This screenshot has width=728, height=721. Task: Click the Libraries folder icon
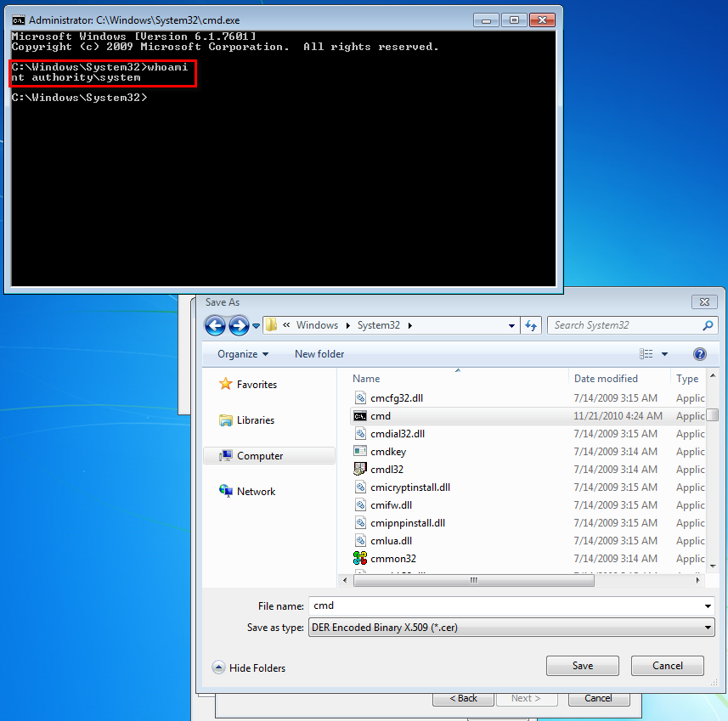(x=226, y=420)
